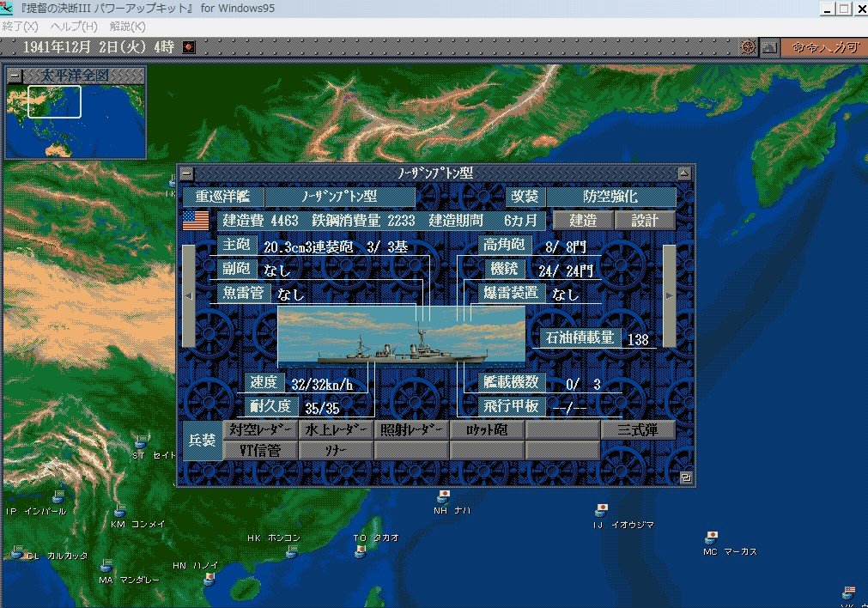Toggle VT信管 equipment
This screenshot has width=868, height=608.
click(260, 450)
